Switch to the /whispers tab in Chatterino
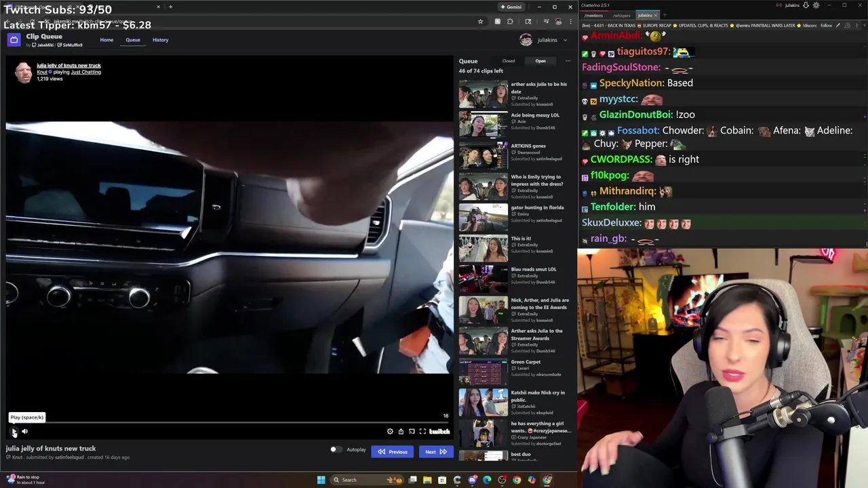The width and height of the screenshot is (868, 488). tap(621, 15)
